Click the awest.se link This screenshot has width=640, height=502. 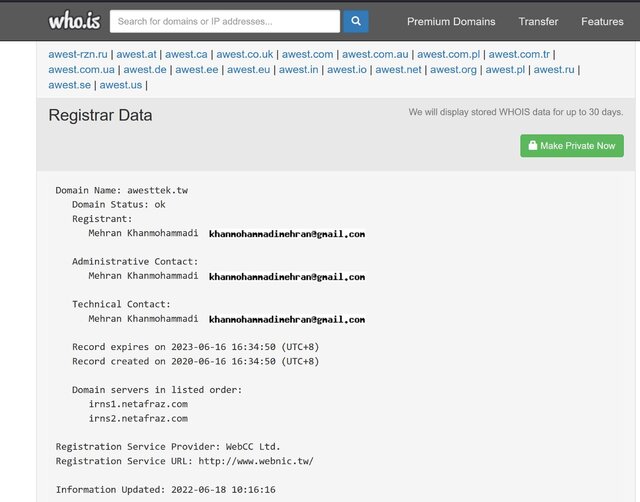[x=69, y=85]
